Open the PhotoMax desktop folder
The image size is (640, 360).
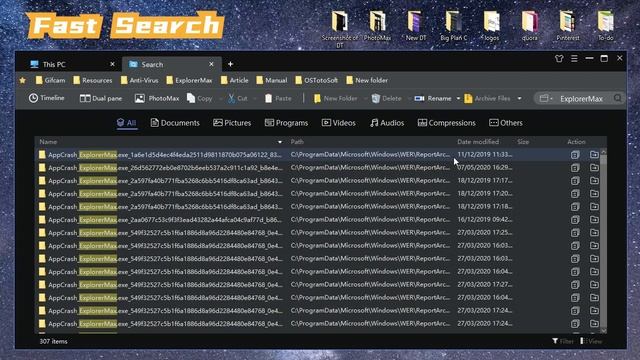click(377, 26)
